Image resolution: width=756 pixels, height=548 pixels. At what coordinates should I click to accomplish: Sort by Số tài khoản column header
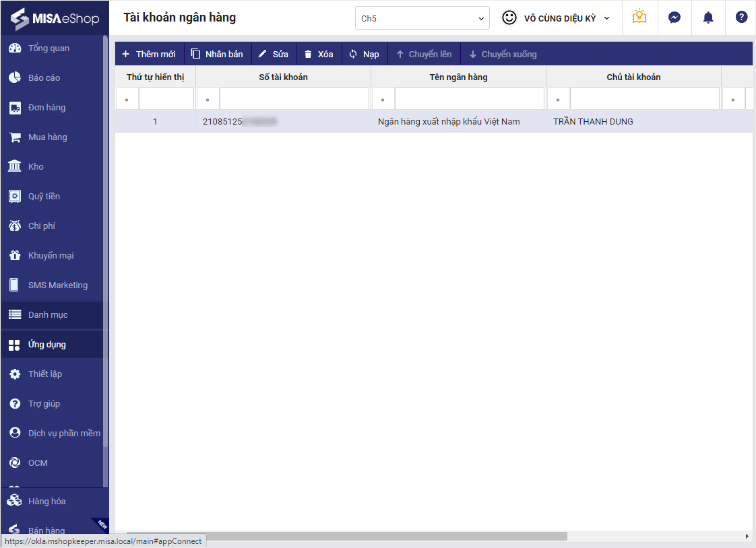pyautogui.click(x=283, y=77)
